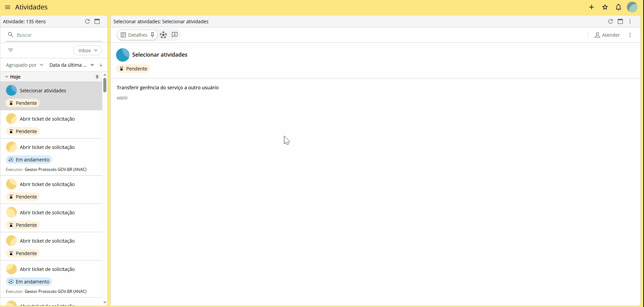Click the Hoje count badge 8
Viewport: 644px width, 307px height.
pyautogui.click(x=97, y=76)
